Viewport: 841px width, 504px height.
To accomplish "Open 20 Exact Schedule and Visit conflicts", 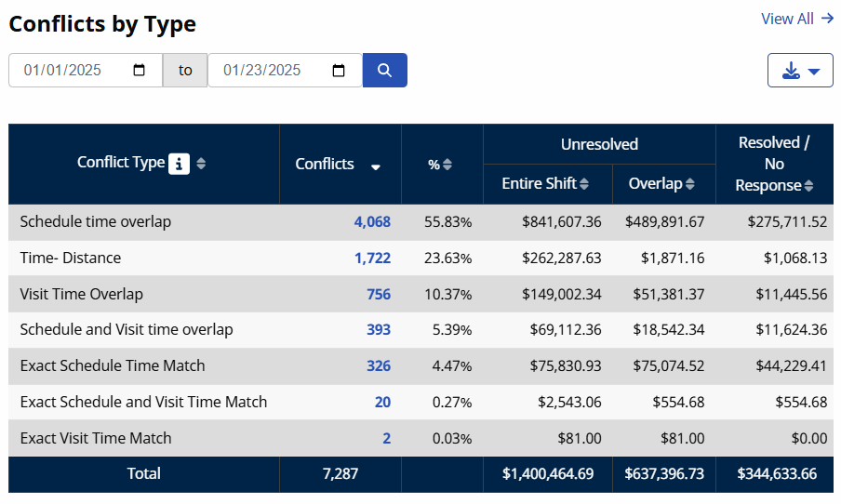I will tap(382, 403).
